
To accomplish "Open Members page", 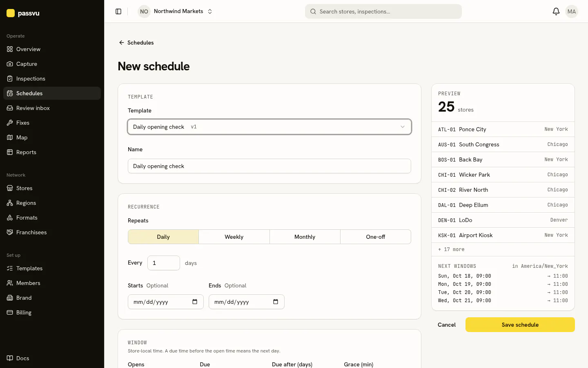I will [x=52, y=283].
